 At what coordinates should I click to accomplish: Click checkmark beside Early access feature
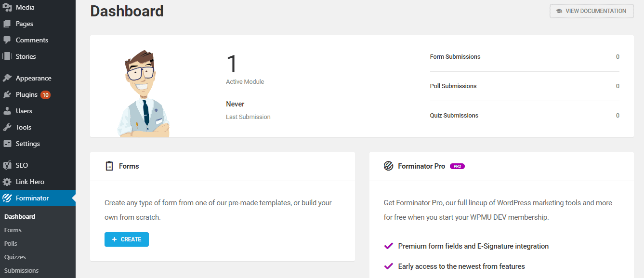(389, 266)
